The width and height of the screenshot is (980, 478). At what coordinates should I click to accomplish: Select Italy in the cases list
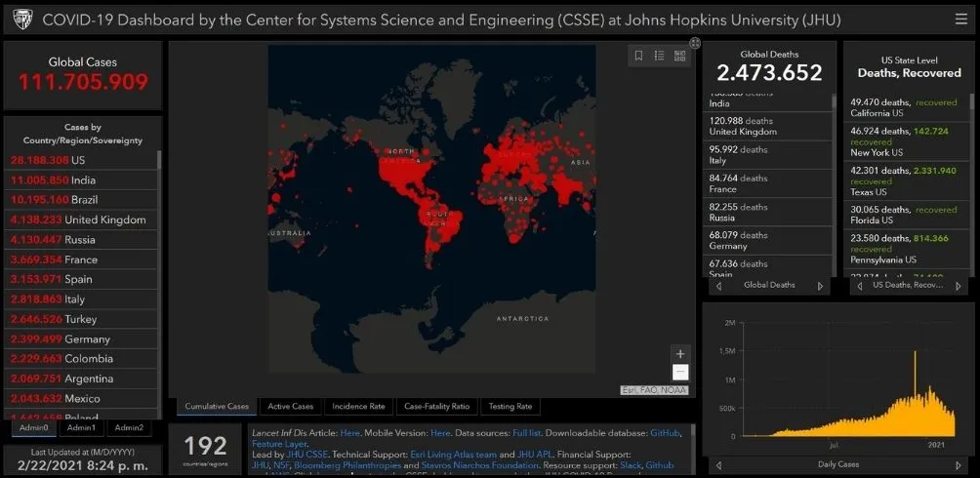tap(81, 299)
